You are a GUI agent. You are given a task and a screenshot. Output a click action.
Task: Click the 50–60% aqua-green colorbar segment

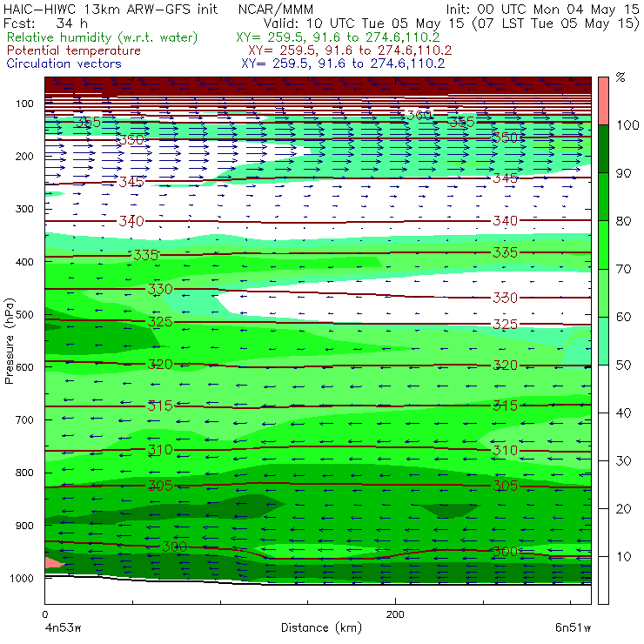603,341
